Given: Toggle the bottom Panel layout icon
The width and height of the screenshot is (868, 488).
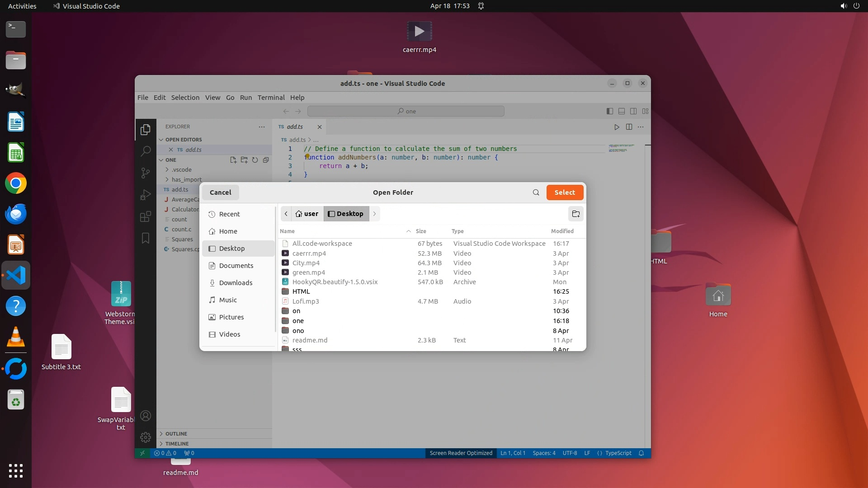Looking at the screenshot, I should tap(622, 111).
